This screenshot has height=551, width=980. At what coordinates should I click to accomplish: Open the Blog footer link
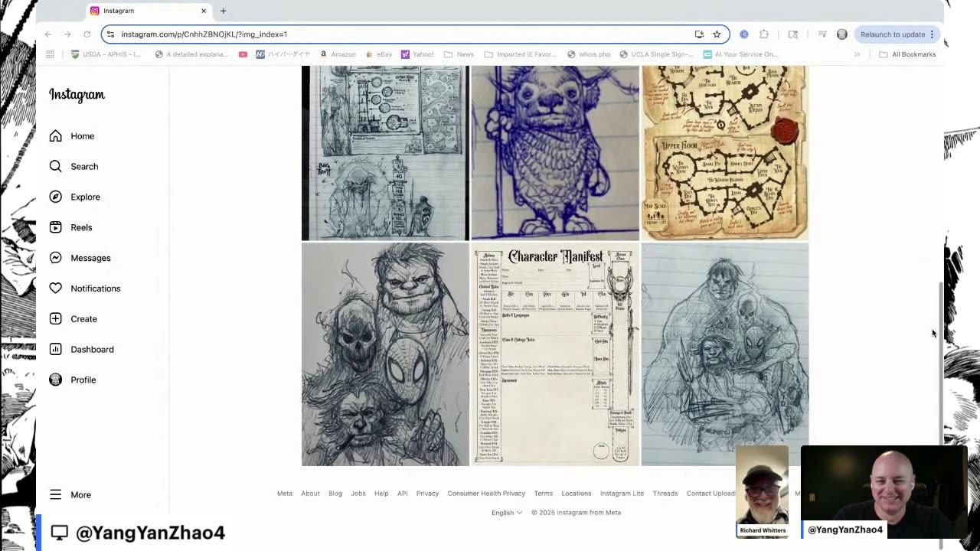point(335,494)
